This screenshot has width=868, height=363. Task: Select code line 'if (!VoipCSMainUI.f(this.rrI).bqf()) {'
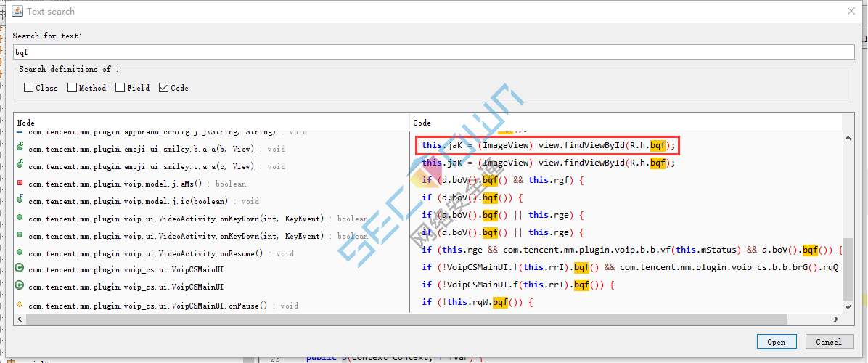(x=518, y=285)
